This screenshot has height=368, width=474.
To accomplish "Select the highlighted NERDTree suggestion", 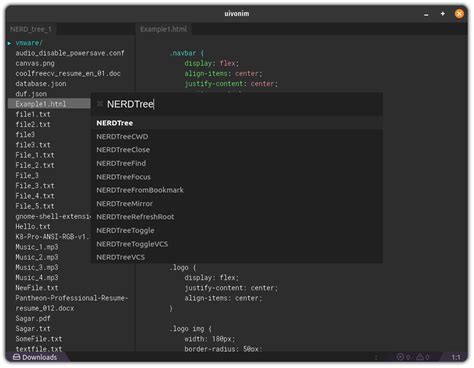I will 237,123.
